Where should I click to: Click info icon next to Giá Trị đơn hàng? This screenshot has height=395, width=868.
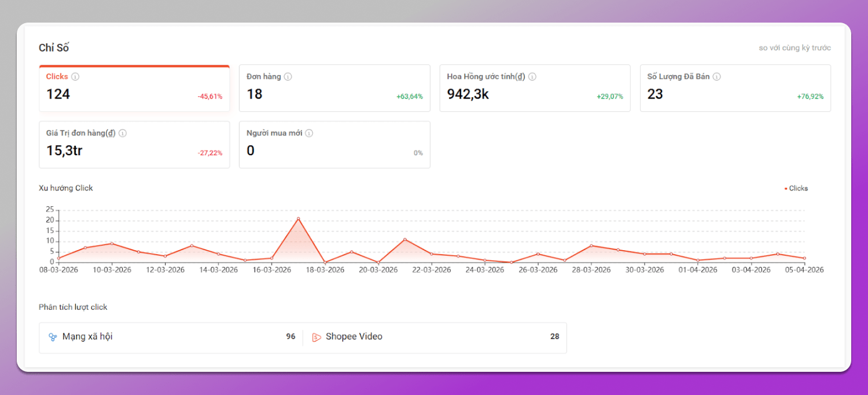coord(123,133)
